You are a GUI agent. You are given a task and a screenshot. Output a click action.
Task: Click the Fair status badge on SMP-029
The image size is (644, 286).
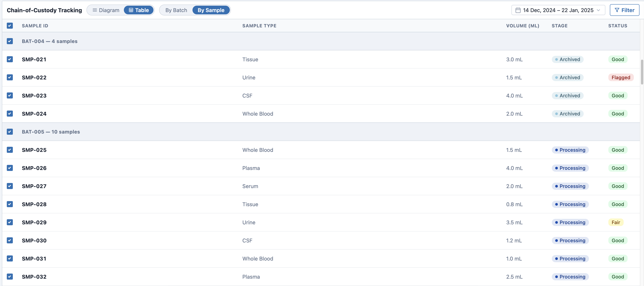[616, 222]
